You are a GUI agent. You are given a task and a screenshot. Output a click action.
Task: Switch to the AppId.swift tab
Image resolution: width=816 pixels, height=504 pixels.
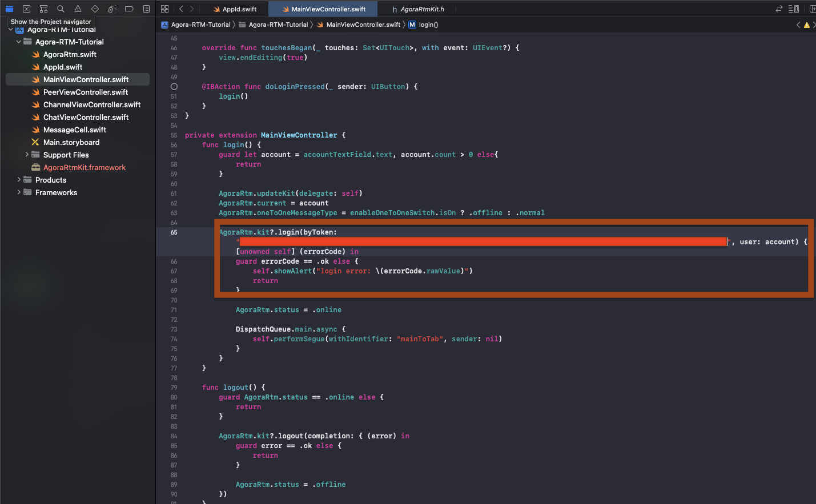click(x=236, y=9)
